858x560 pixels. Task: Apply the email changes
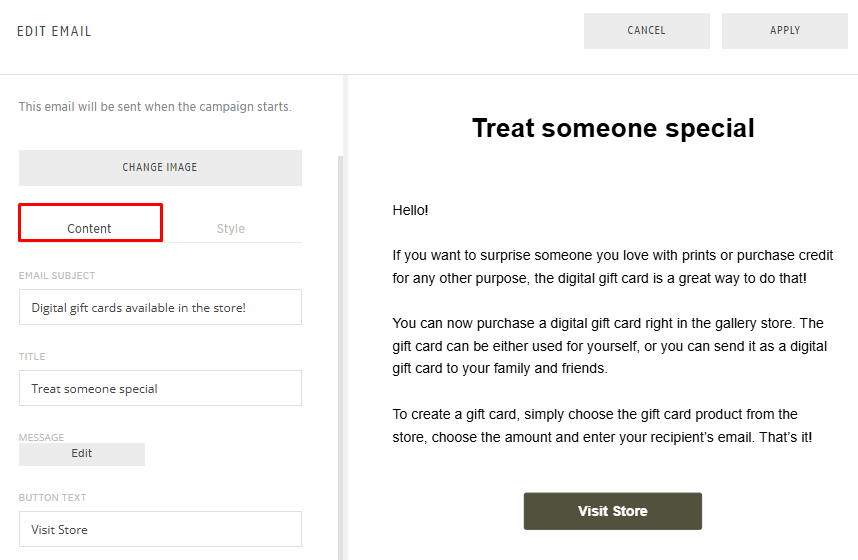(x=784, y=31)
